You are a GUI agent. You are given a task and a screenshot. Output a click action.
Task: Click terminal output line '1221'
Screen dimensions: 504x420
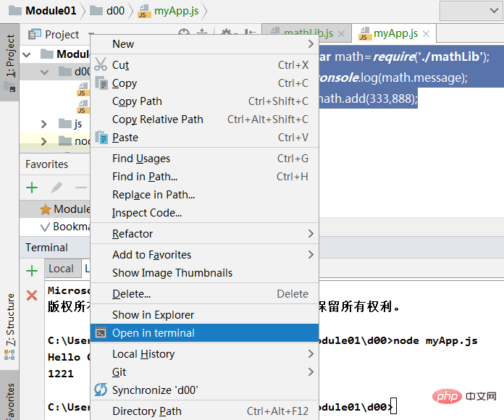tap(61, 374)
